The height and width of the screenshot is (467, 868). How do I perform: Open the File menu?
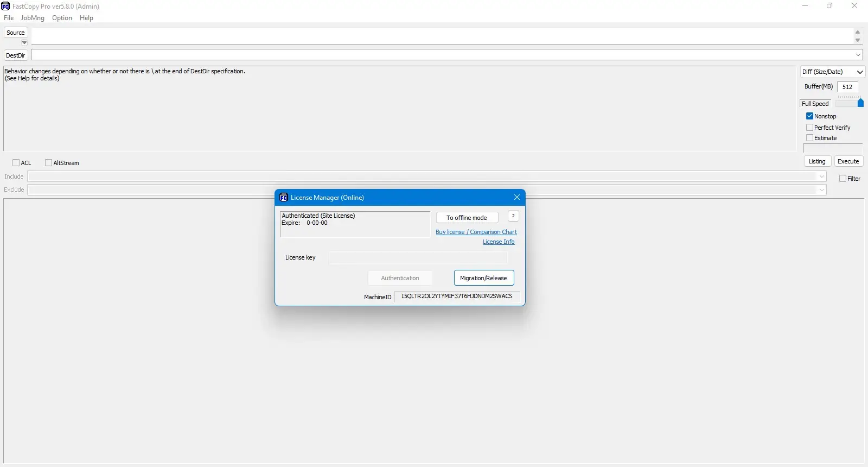9,18
